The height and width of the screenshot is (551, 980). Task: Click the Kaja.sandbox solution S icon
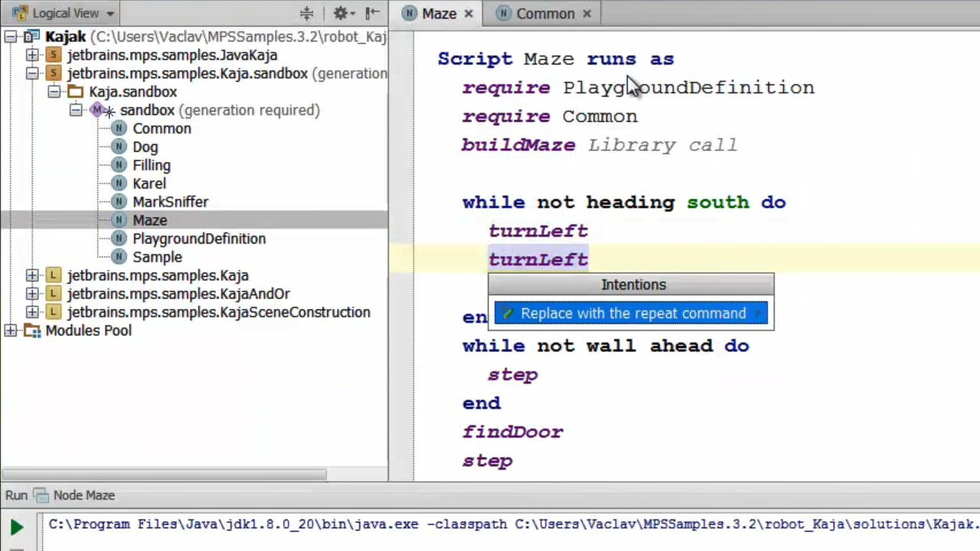point(53,73)
